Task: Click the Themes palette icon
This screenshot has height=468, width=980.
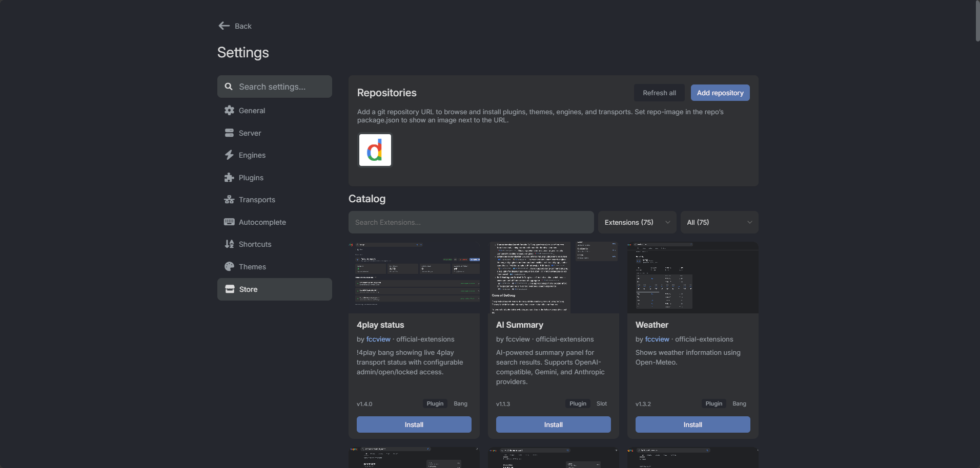Action: click(229, 266)
